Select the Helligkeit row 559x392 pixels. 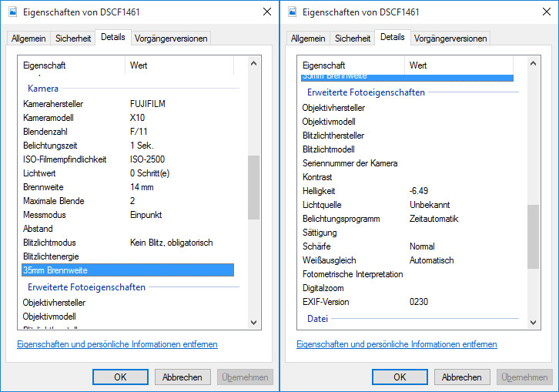coord(407,191)
